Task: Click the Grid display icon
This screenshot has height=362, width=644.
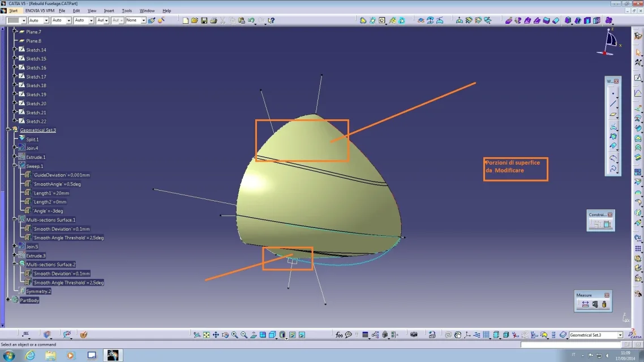Action: tap(486, 335)
